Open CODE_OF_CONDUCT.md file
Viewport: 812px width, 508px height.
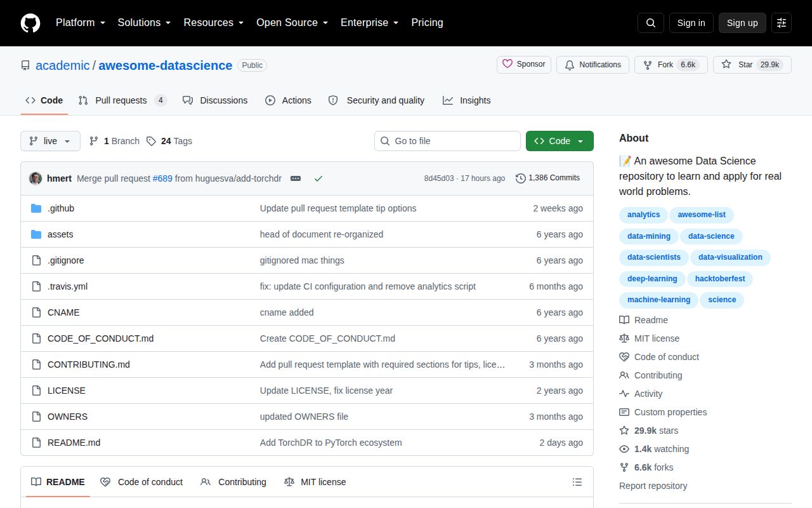click(100, 338)
